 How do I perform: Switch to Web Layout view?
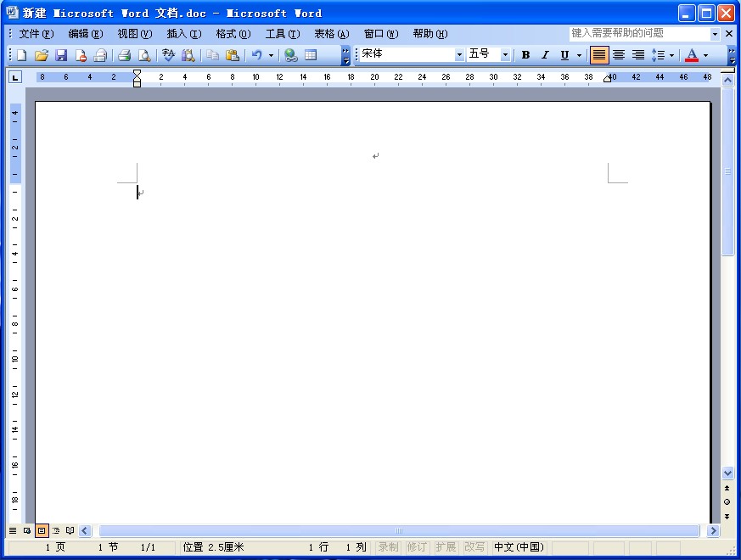pos(27,530)
